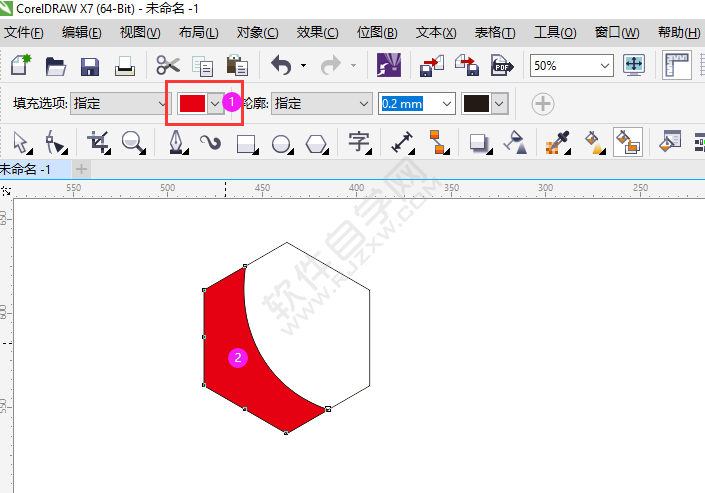Choose the Zoom magnifier tool
Viewport: 705px width, 493px height.
pos(134,142)
